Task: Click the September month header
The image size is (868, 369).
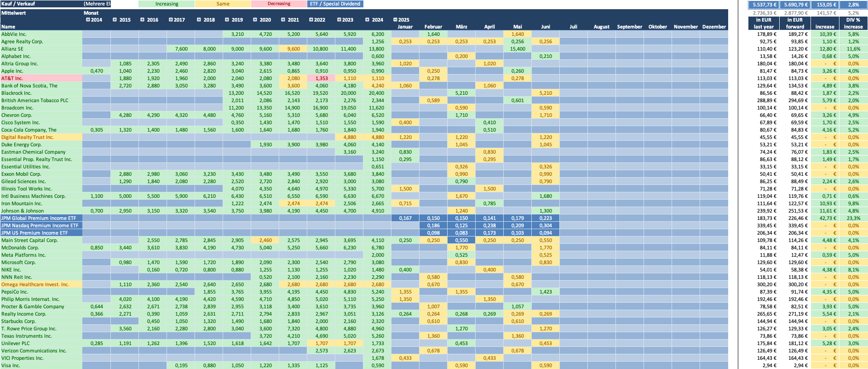Action: click(630, 27)
